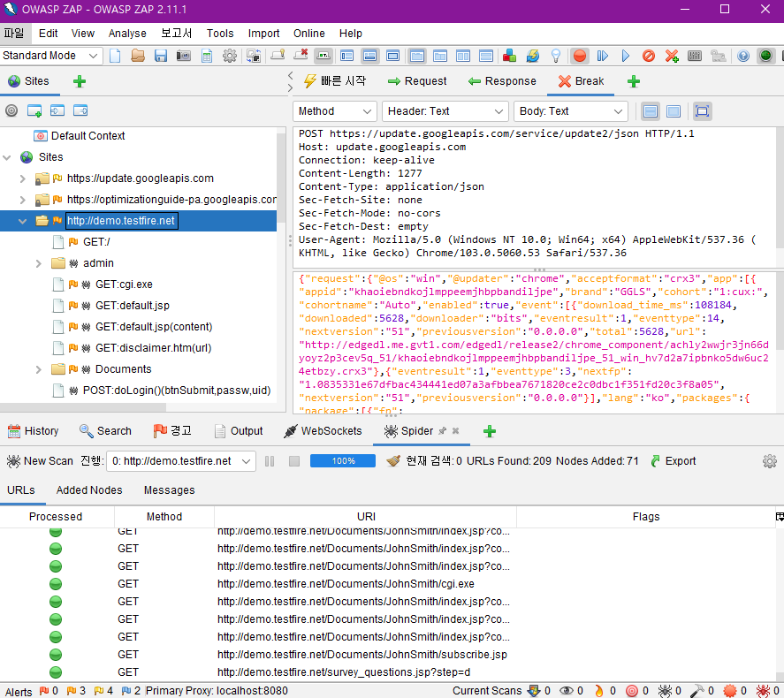Image resolution: width=784 pixels, height=698 pixels.
Task: Toggle combined header and body view button
Action: pyautogui.click(x=674, y=111)
